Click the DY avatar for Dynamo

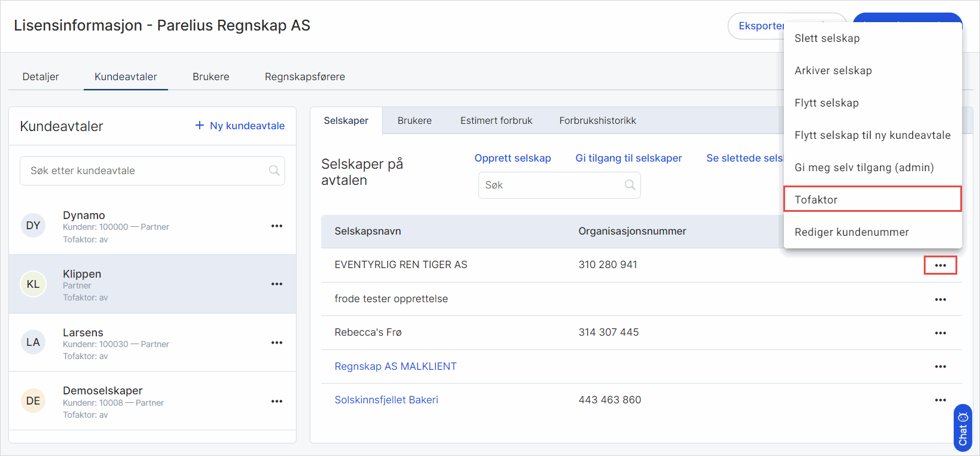click(33, 226)
